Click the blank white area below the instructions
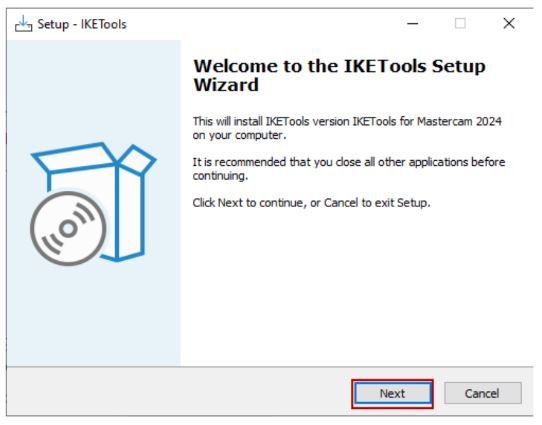Image resolution: width=542 pixels, height=425 pixels. (x=356, y=287)
